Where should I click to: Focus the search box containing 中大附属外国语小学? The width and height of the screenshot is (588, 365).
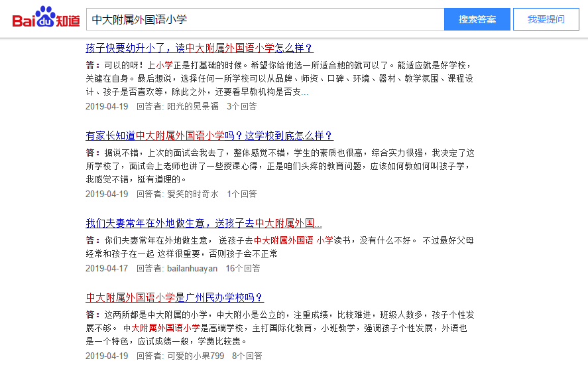click(265, 19)
